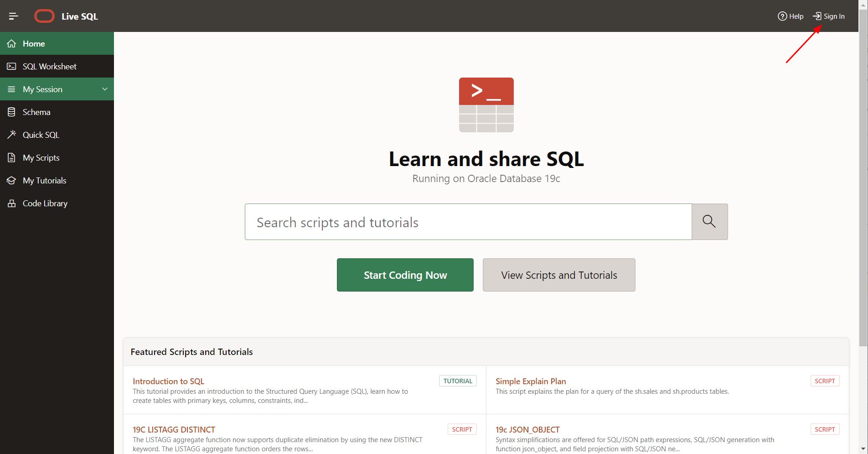Click Running on Oracle Database 19c text
Viewport: 868px width, 454px height.
click(x=486, y=178)
